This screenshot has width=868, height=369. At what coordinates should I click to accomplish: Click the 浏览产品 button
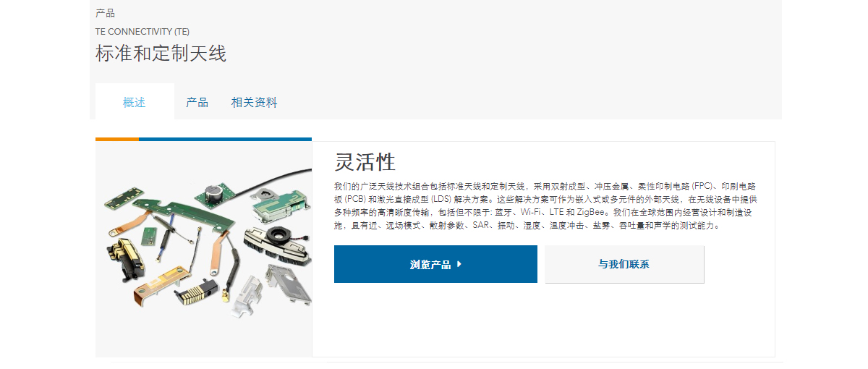point(435,264)
